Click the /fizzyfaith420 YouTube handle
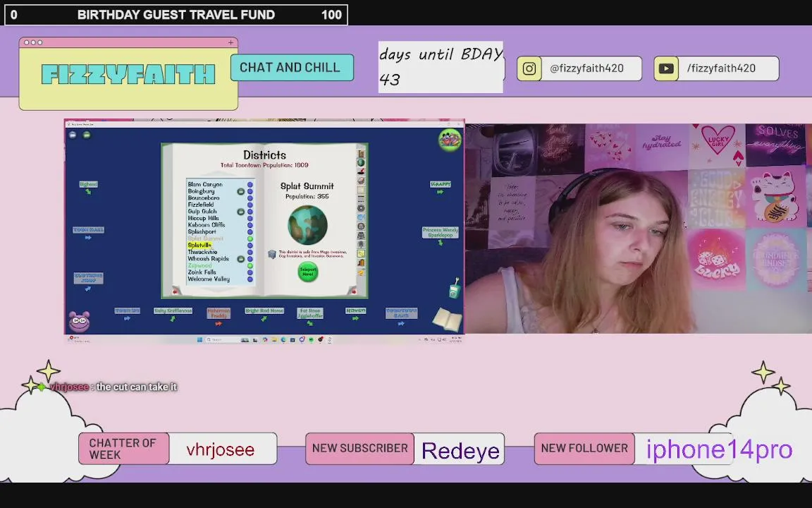Viewport: 812px width, 508px height. pyautogui.click(x=721, y=68)
